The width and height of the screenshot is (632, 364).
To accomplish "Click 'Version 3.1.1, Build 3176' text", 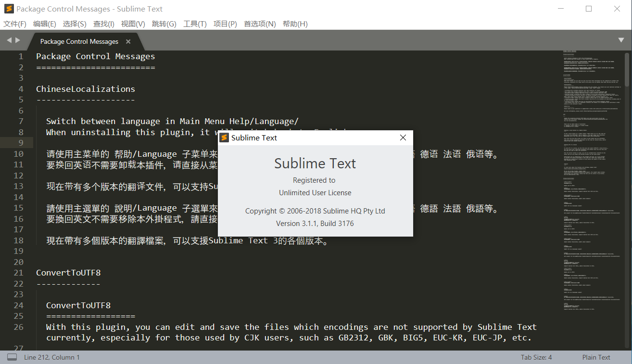I will [x=315, y=224].
